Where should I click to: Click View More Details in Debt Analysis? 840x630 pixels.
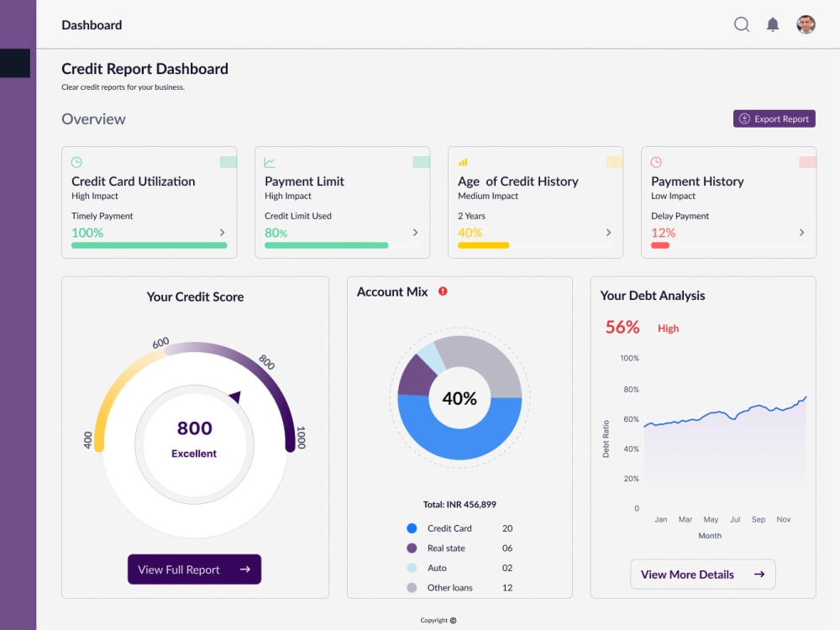[x=702, y=574]
